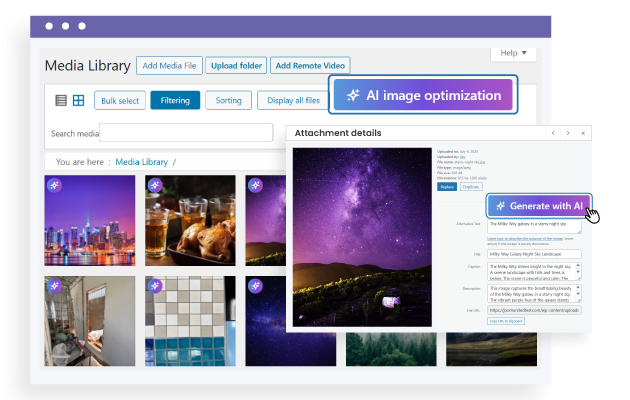630x400 pixels.
Task: Focus the Search media input field
Action: (186, 133)
